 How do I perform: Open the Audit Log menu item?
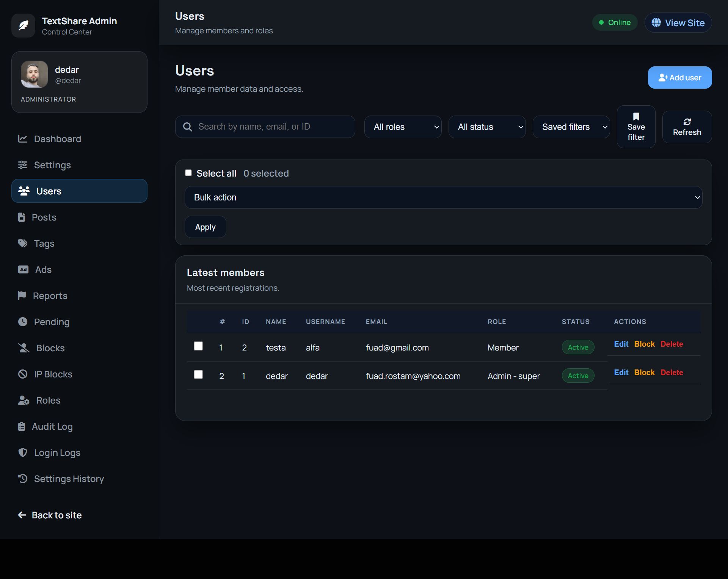tap(52, 426)
